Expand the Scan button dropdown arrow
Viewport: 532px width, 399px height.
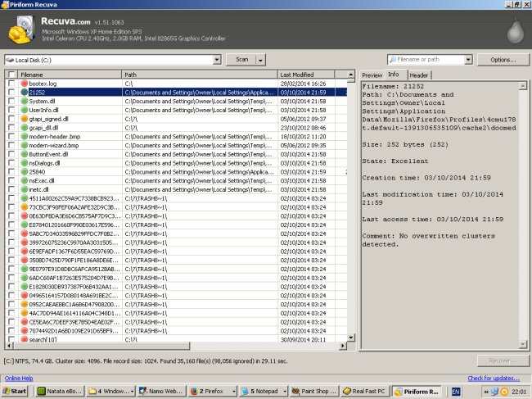(x=264, y=60)
